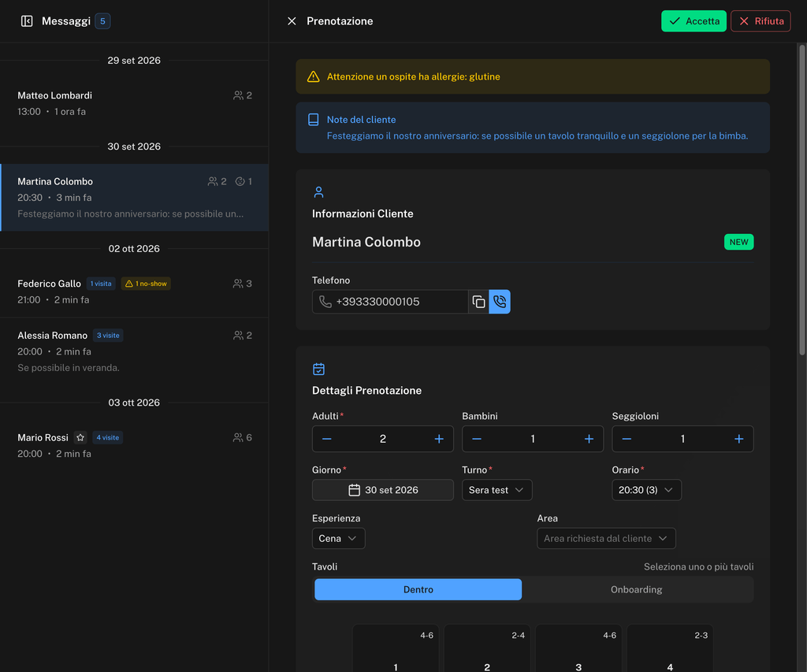Open Matteo Lombardi's 13:00 message
This screenshot has width=807, height=672.
pos(134,103)
